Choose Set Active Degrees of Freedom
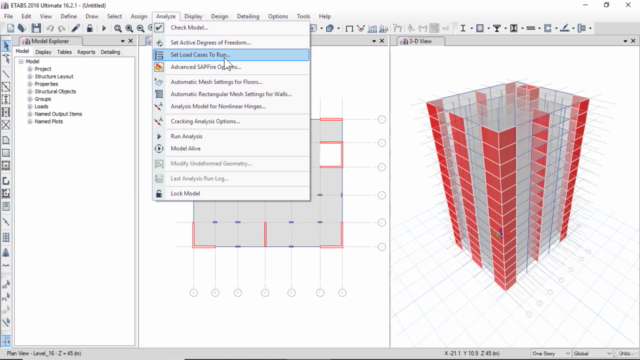Image resolution: width=640 pixels, height=360 pixels. point(231,42)
